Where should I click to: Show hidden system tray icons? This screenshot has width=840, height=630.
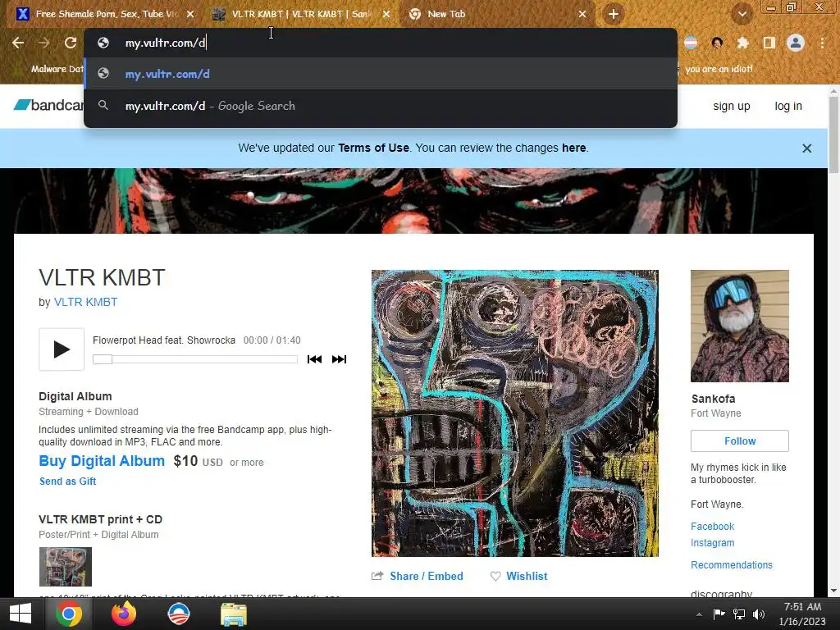coord(699,614)
